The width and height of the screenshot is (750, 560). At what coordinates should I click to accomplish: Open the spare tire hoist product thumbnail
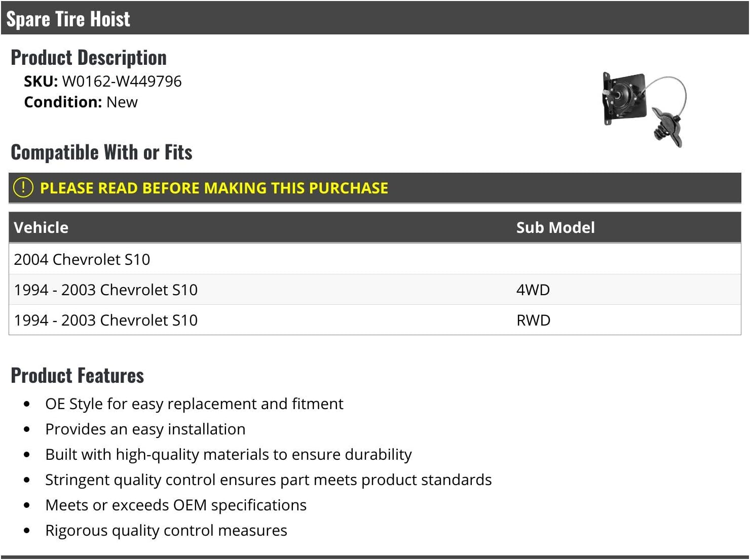point(645,109)
